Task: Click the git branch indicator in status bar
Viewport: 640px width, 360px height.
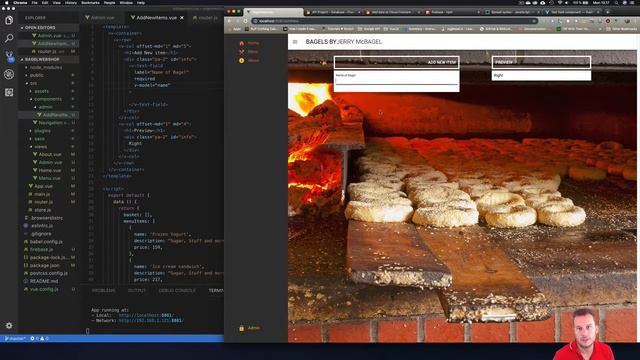Action: (x=16, y=338)
